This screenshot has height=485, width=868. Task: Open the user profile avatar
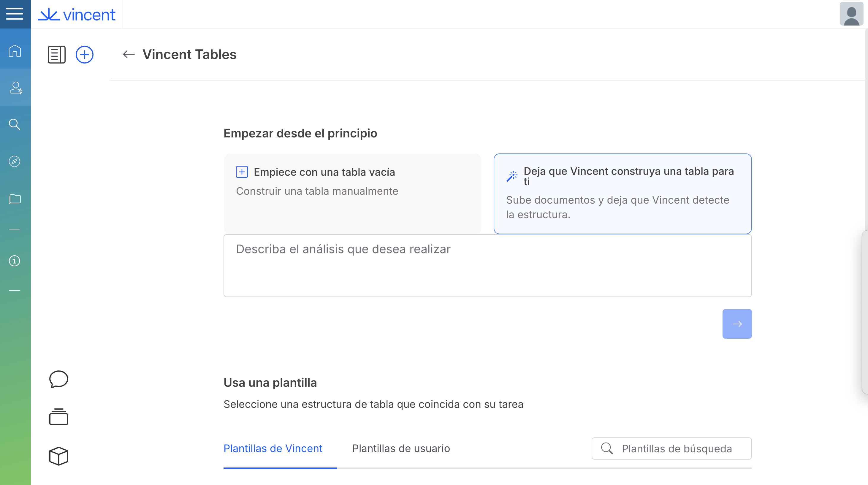(851, 14)
